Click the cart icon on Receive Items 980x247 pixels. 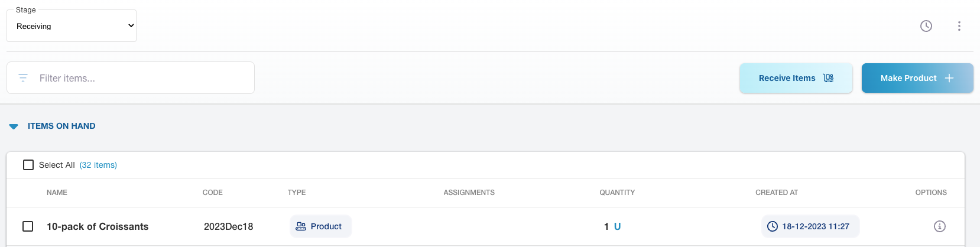point(828,78)
